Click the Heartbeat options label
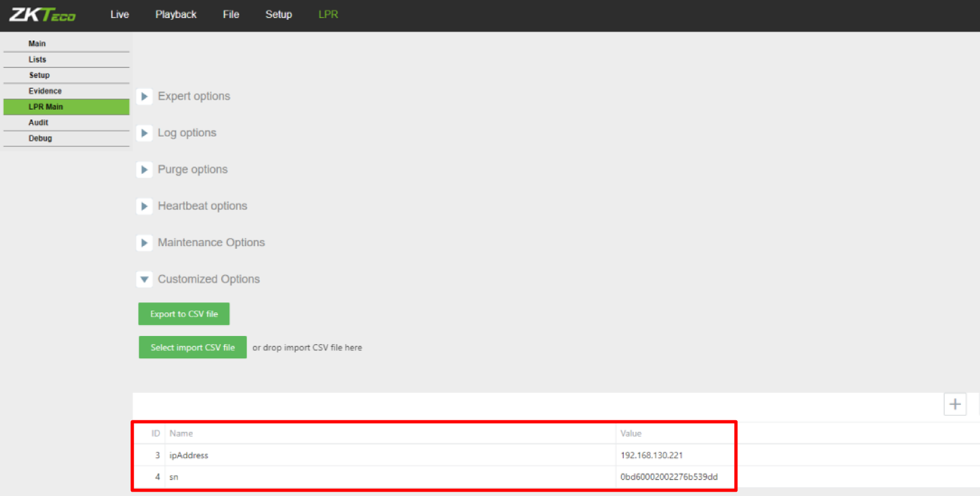980x496 pixels. coord(202,206)
